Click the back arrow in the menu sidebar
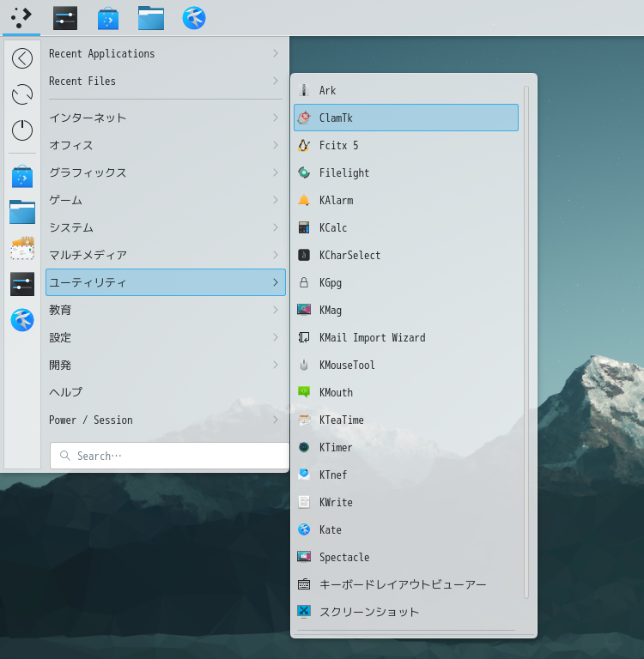Viewport: 644px width, 659px height. pos(22,58)
